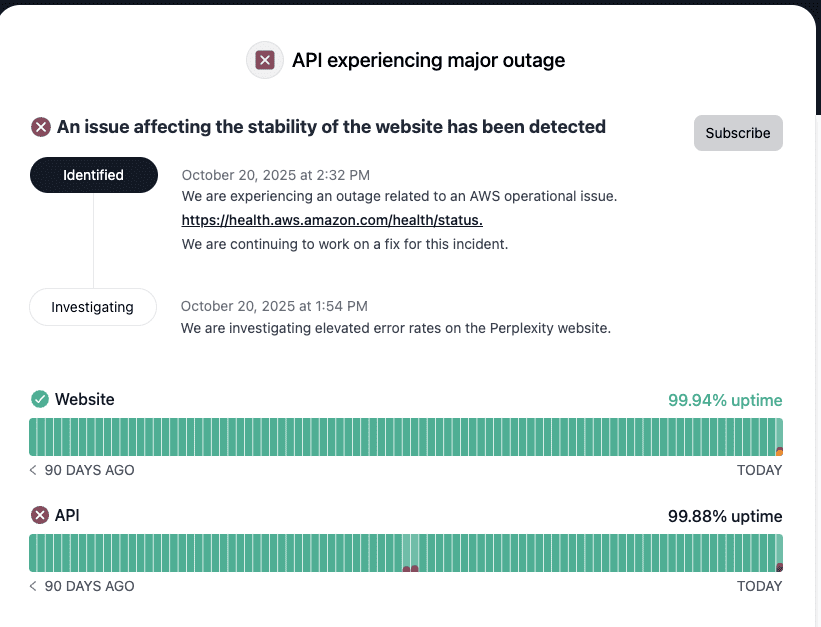Open the health.aws.amazon.com status link
This screenshot has width=821, height=627.
click(332, 220)
